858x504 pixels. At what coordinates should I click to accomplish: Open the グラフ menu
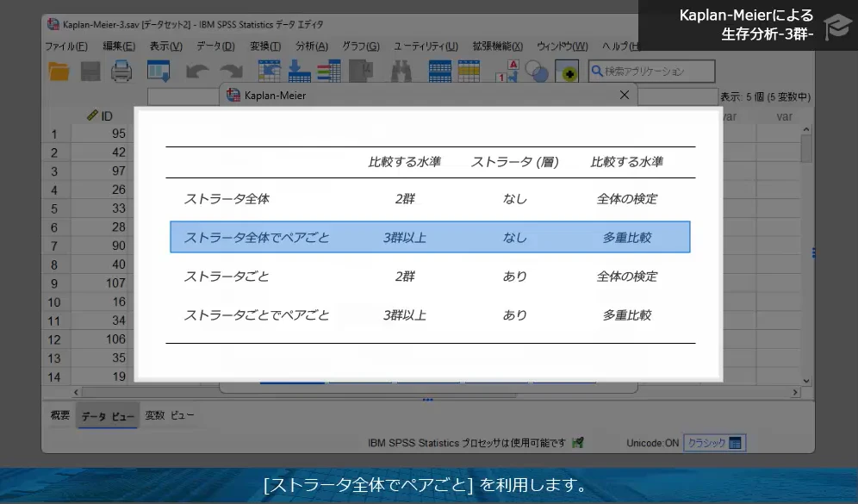(359, 45)
